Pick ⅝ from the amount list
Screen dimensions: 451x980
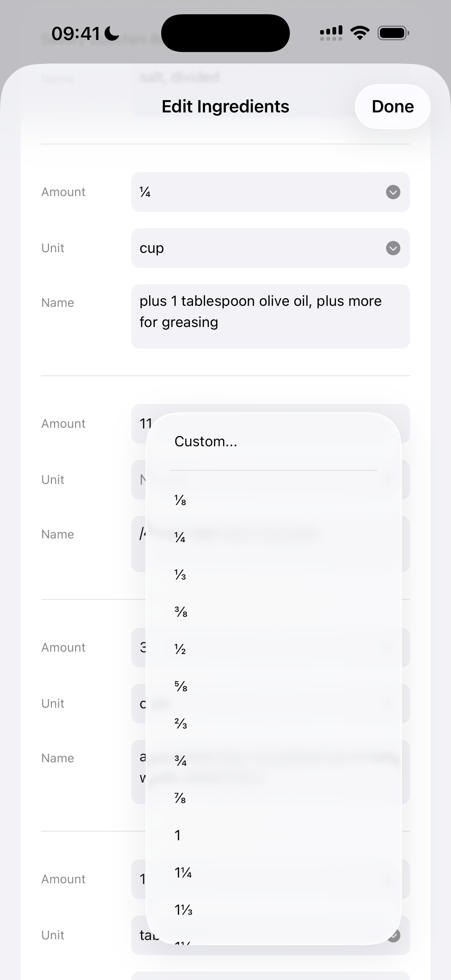coord(181,686)
